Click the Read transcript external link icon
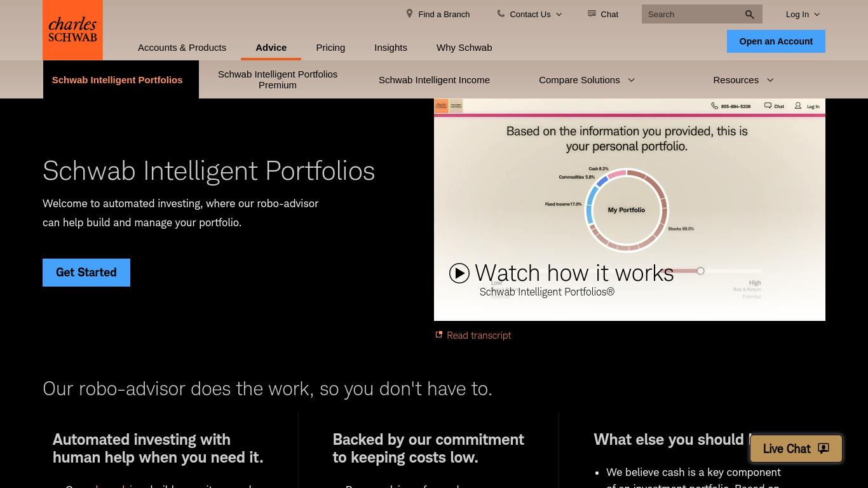Image resolution: width=868 pixels, height=488 pixels. (438, 335)
